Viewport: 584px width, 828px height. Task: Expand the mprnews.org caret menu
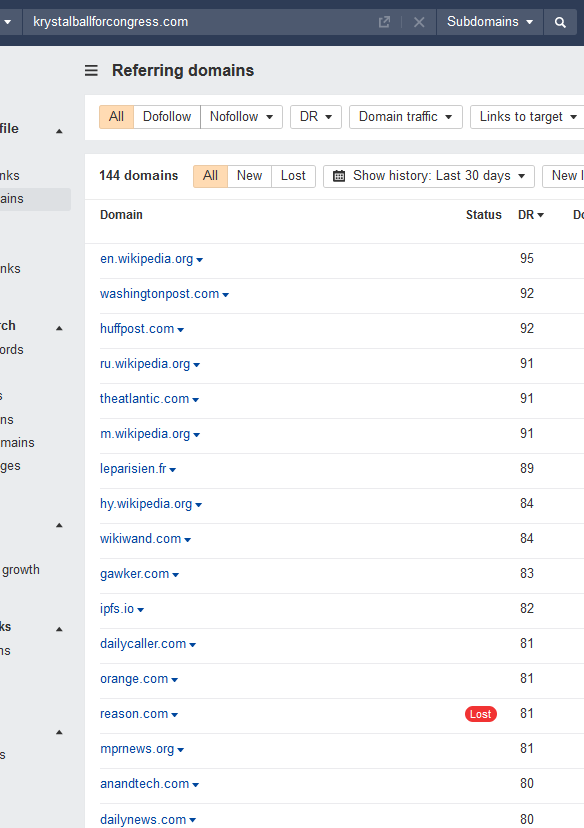coord(181,750)
